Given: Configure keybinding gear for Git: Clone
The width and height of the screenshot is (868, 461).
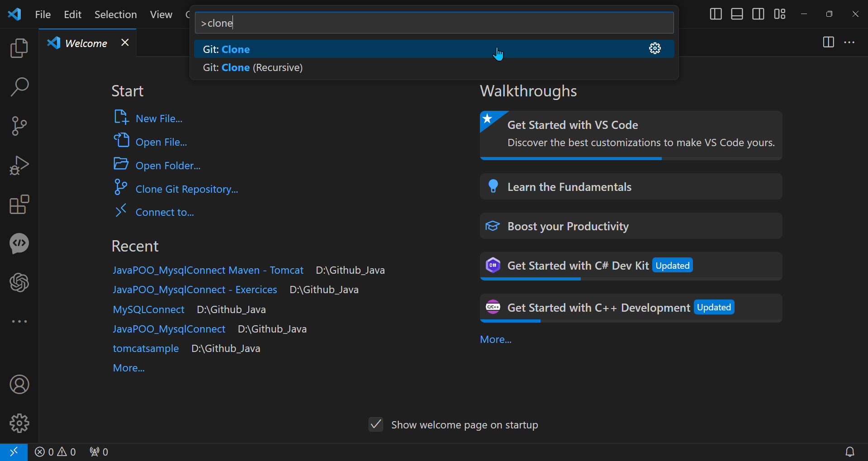Looking at the screenshot, I should (x=655, y=49).
